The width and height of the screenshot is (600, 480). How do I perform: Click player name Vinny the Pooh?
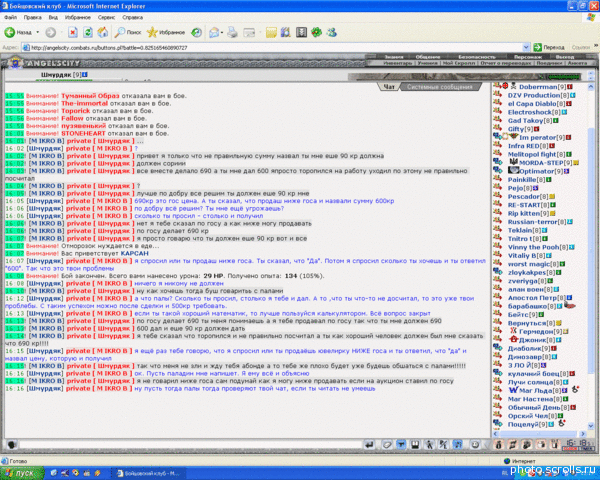(533, 247)
